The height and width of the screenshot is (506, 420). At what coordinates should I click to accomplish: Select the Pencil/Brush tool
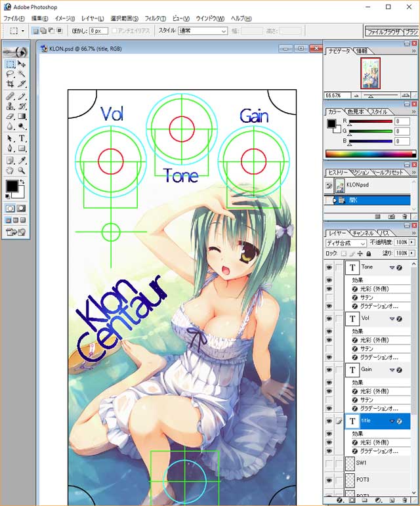pyautogui.click(x=22, y=96)
